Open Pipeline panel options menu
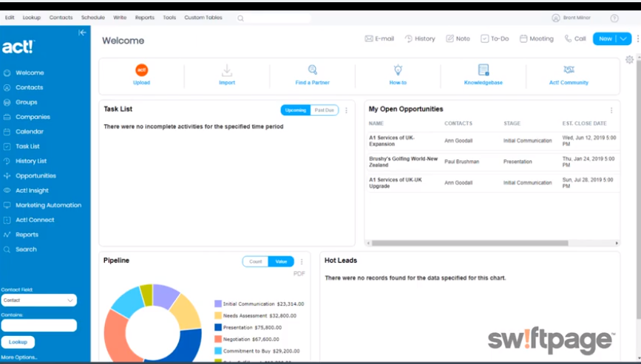Viewport: 641px width, 364px height. [x=302, y=261]
